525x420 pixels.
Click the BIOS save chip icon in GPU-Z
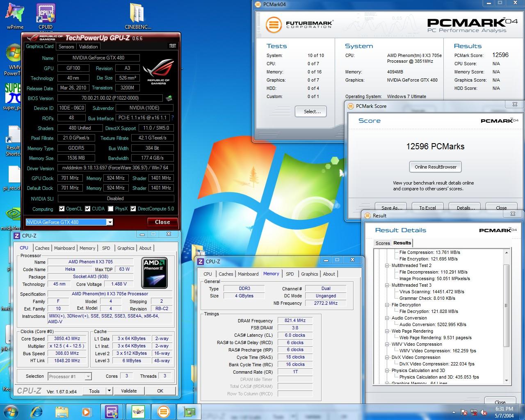(x=169, y=98)
